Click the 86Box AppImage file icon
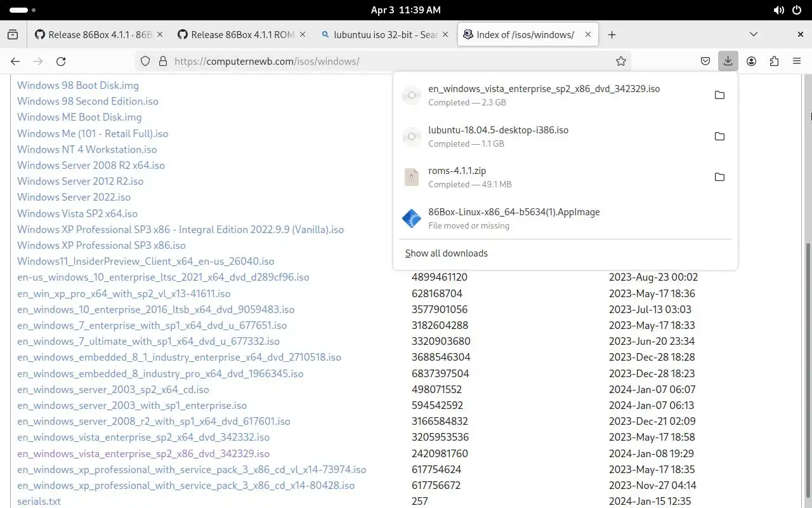 412,218
